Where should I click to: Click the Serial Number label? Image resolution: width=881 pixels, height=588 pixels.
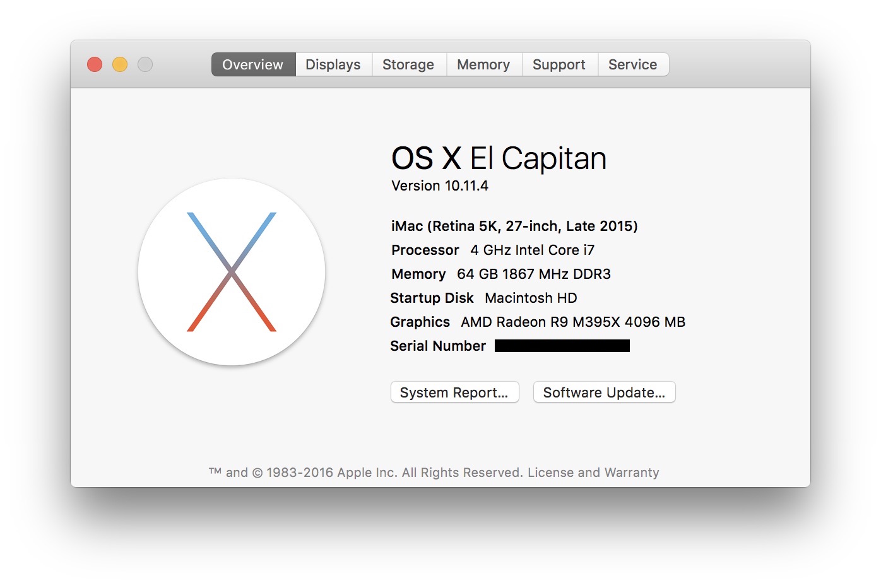pyautogui.click(x=438, y=346)
